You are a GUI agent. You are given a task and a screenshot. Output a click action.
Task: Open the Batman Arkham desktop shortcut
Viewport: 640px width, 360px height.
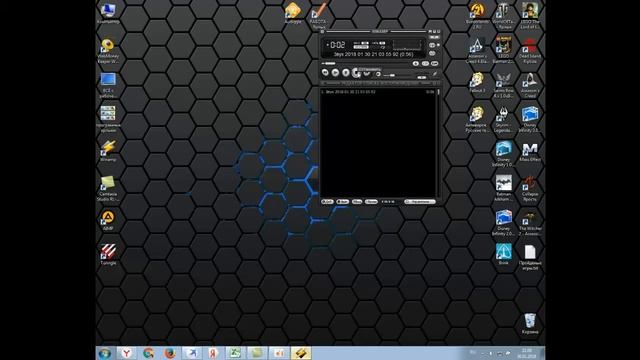pyautogui.click(x=503, y=188)
